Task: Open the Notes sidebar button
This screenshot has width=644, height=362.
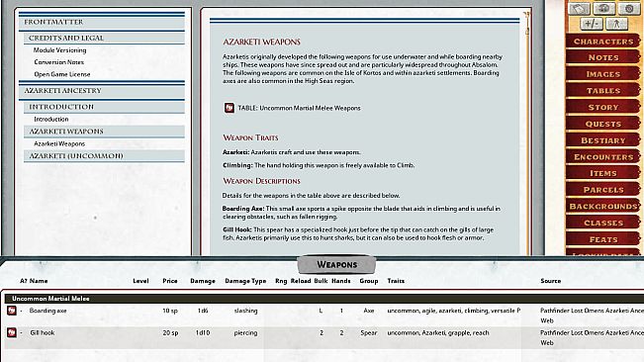Action: [x=602, y=58]
